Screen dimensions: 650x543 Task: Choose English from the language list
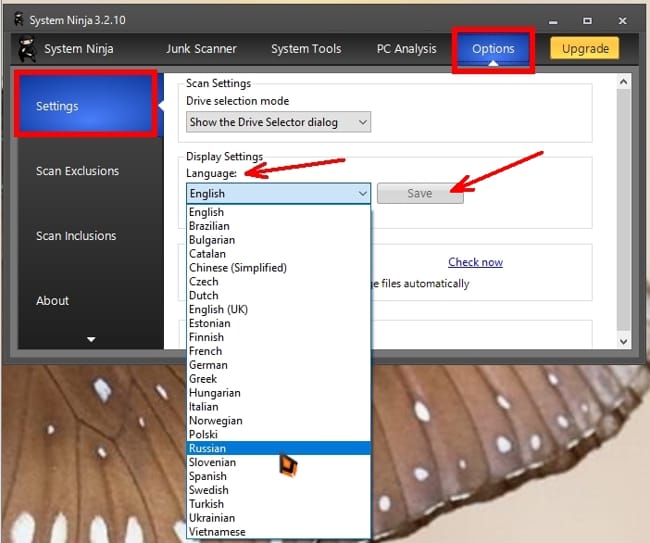[278, 212]
